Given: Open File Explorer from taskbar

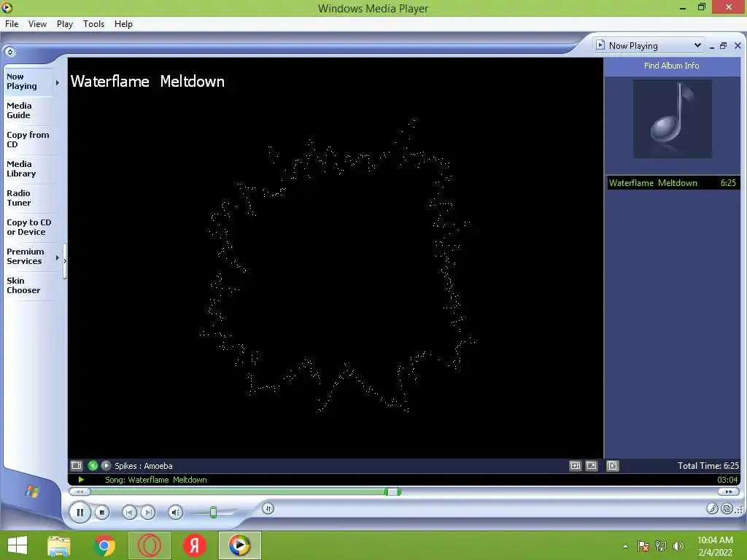Looking at the screenshot, I should pyautogui.click(x=58, y=545).
